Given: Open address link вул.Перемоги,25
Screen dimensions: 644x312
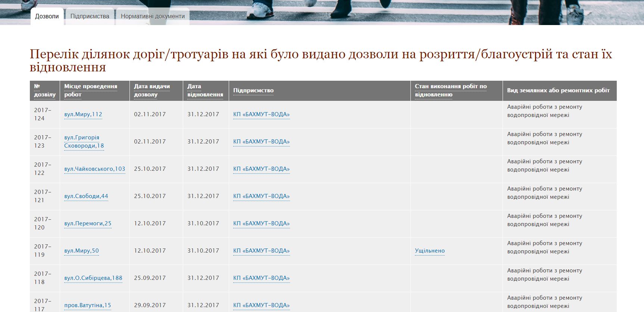Looking at the screenshot, I should 88,223.
